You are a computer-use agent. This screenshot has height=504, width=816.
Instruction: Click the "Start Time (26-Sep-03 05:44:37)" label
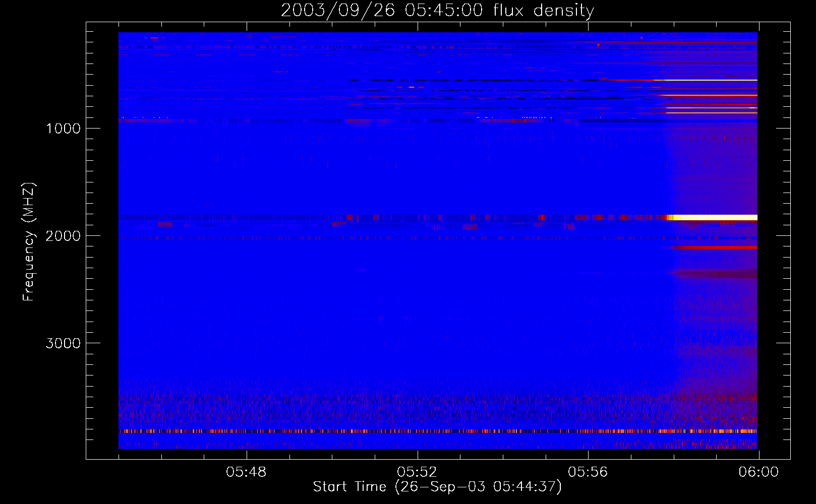(437, 487)
